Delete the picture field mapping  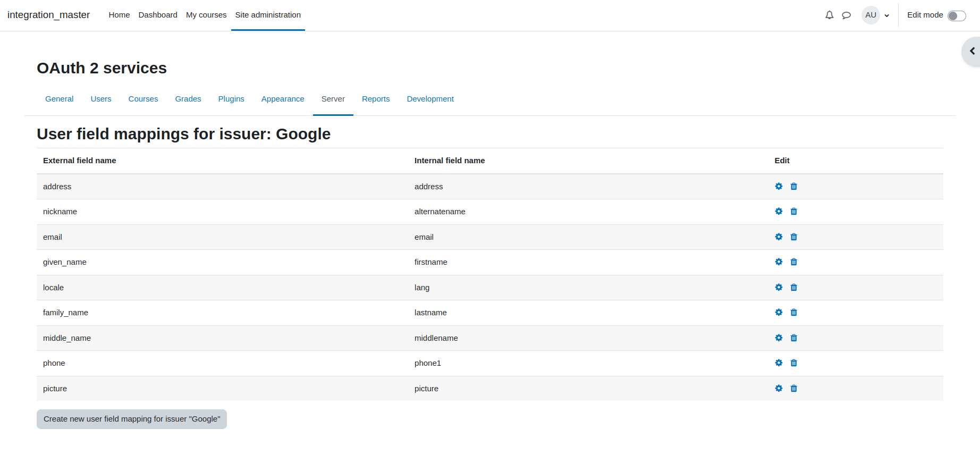793,389
